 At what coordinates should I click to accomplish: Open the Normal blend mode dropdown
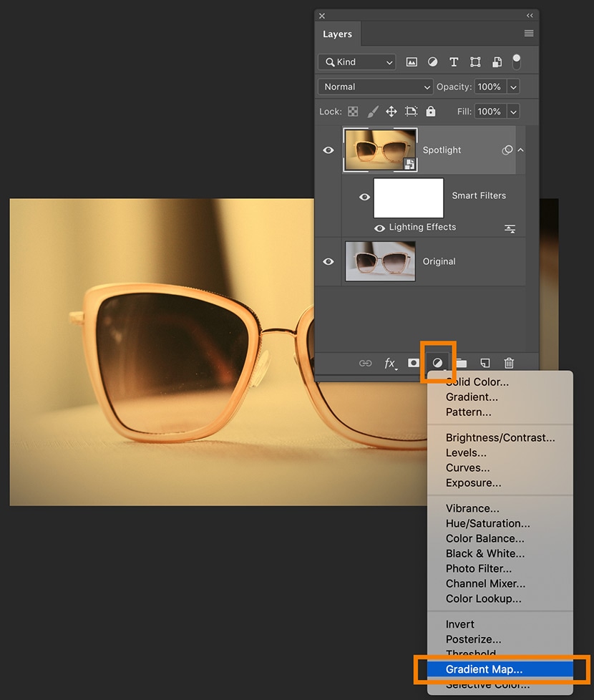tap(375, 87)
